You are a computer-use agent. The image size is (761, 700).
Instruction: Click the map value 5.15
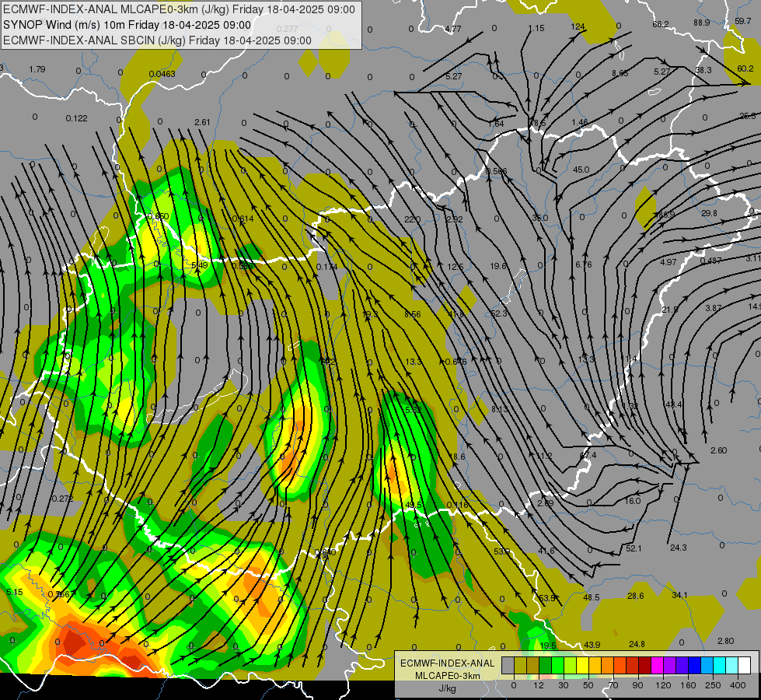tap(15, 592)
